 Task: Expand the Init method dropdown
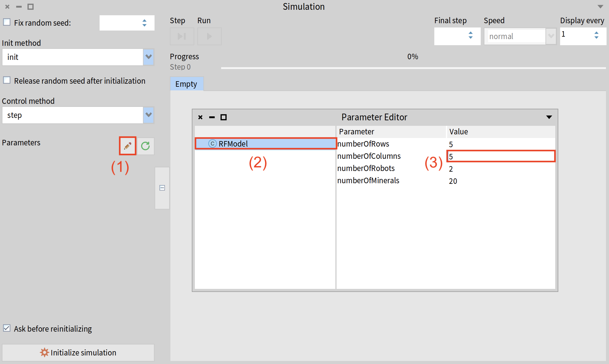148,57
